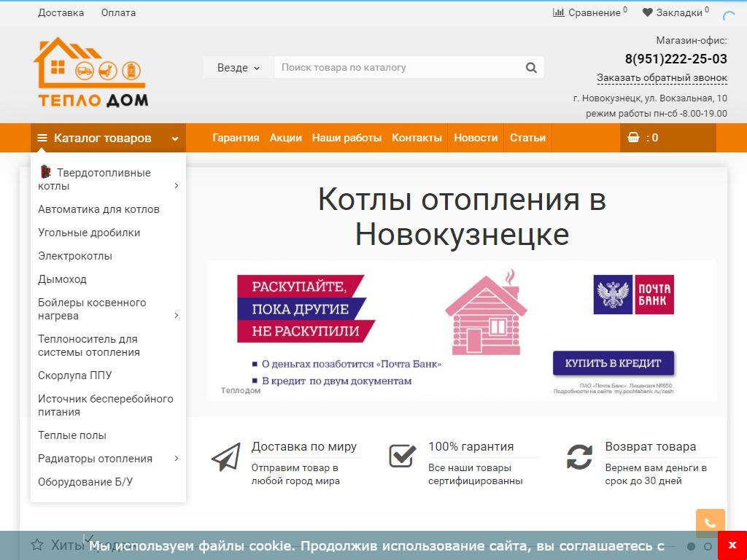Image resolution: width=747 pixels, height=560 pixels.
Task: Click the search magnifier icon
Action: (x=530, y=68)
